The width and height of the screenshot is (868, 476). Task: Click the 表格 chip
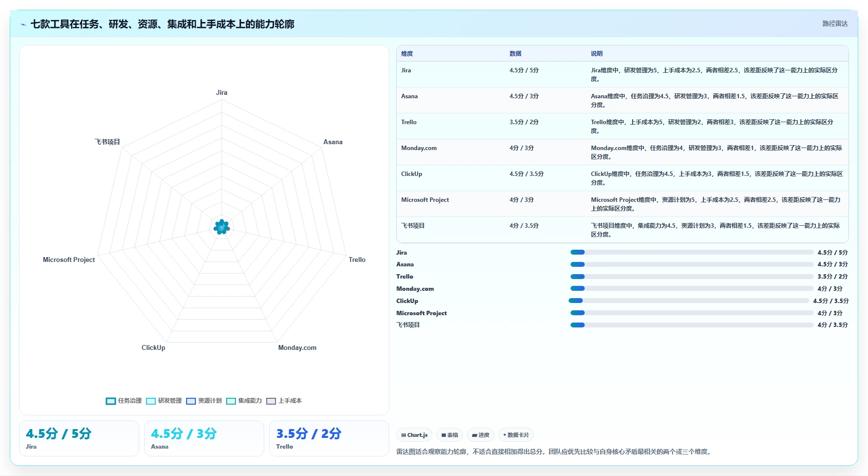449,435
